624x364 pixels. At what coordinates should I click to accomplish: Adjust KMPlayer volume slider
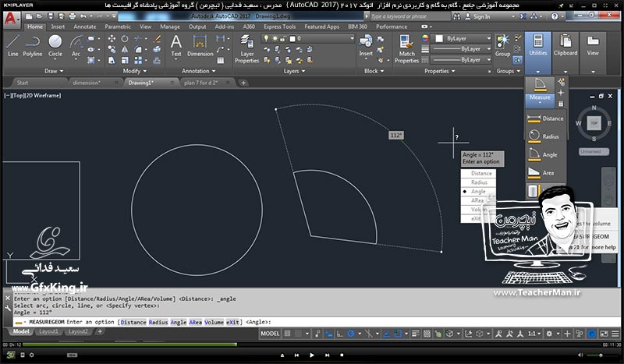pyautogui.click(x=601, y=355)
